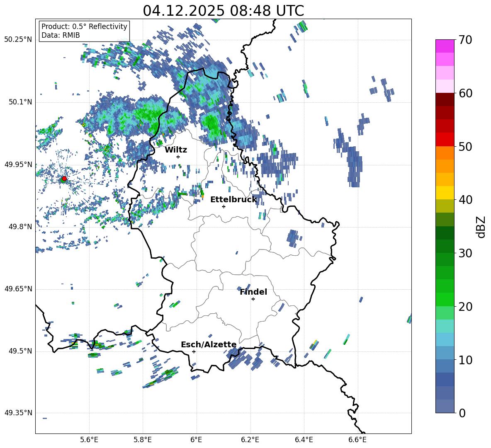Click the dBZ colorbar axis label

[481, 227]
